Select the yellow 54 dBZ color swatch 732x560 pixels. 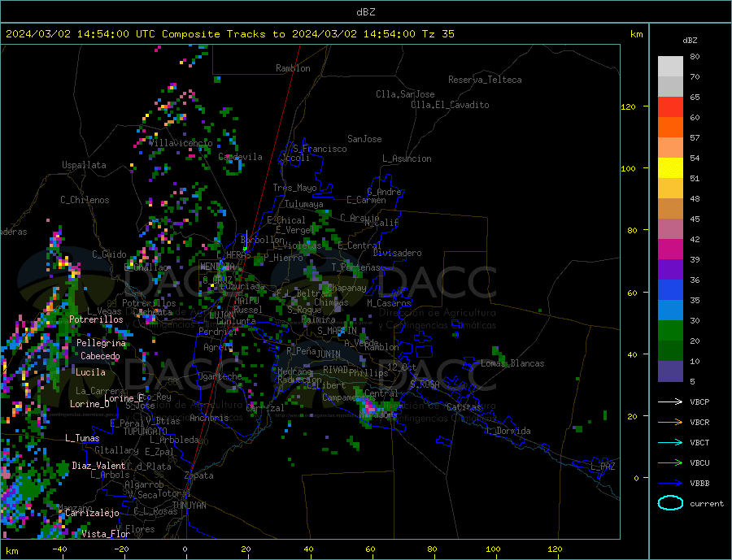[x=670, y=168]
